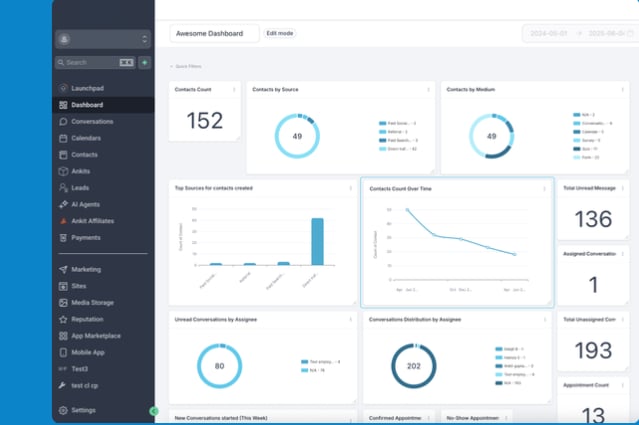Screen dimensions: 639x425
Task: Open Contacts Count widget options menu
Action: tap(234, 90)
